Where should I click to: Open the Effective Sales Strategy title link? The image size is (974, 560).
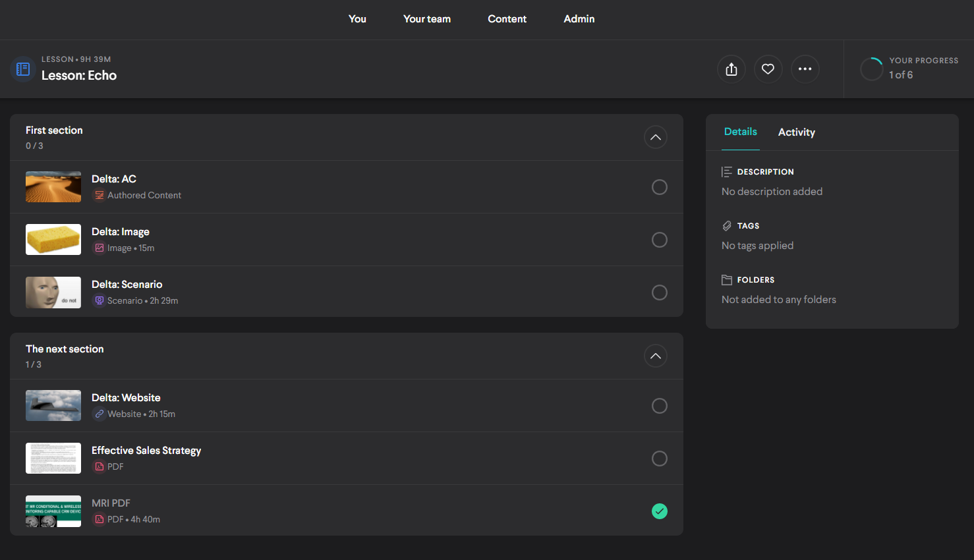pyautogui.click(x=146, y=451)
